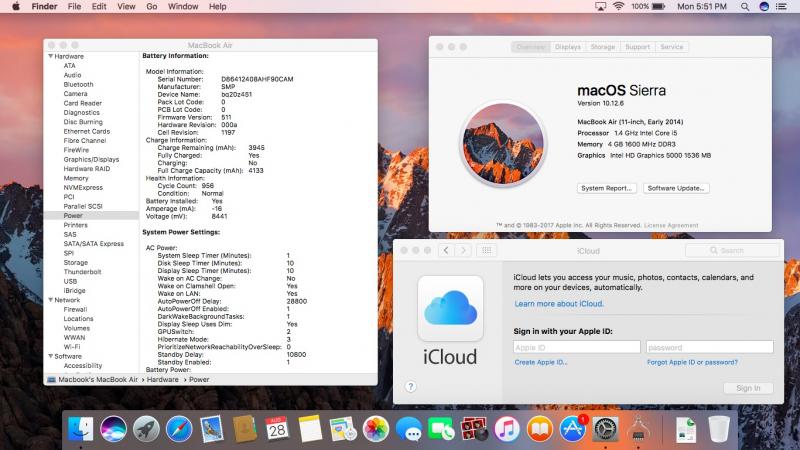Open the File menu

[74, 7]
